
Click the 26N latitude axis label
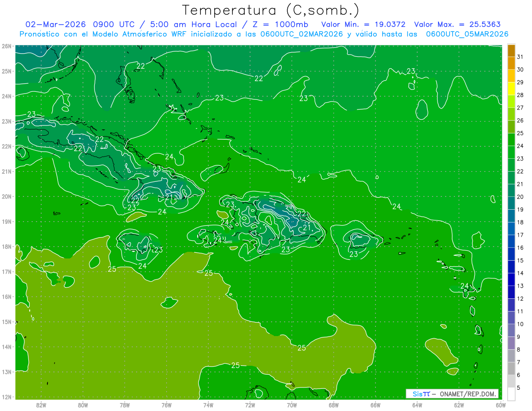[6, 46]
